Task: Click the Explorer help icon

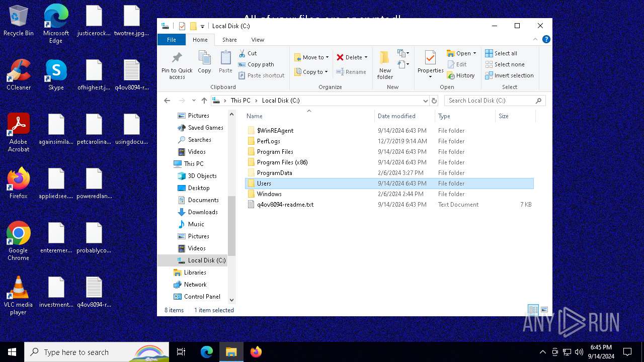Action: pos(546,39)
